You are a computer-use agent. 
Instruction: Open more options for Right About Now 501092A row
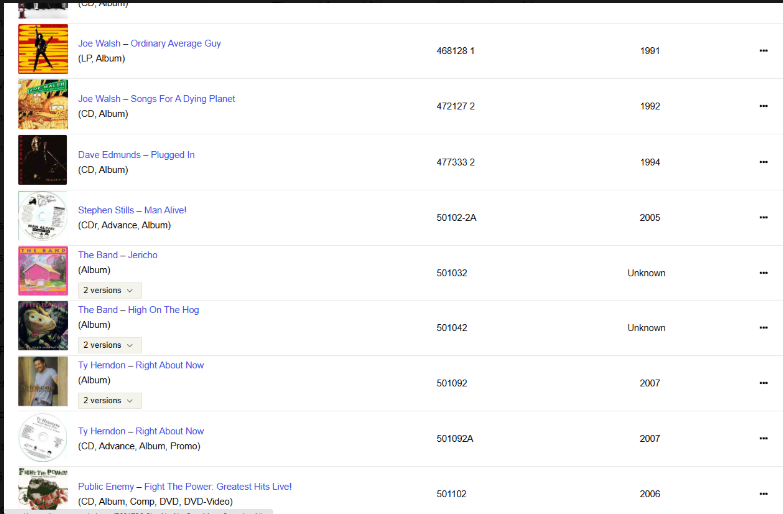point(763,439)
